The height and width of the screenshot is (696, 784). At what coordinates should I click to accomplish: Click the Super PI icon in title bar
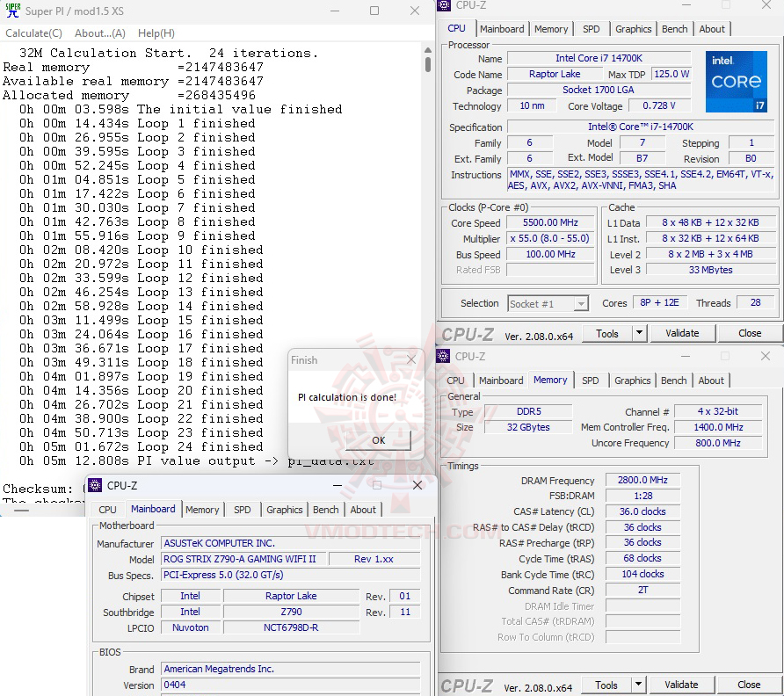coord(11,11)
